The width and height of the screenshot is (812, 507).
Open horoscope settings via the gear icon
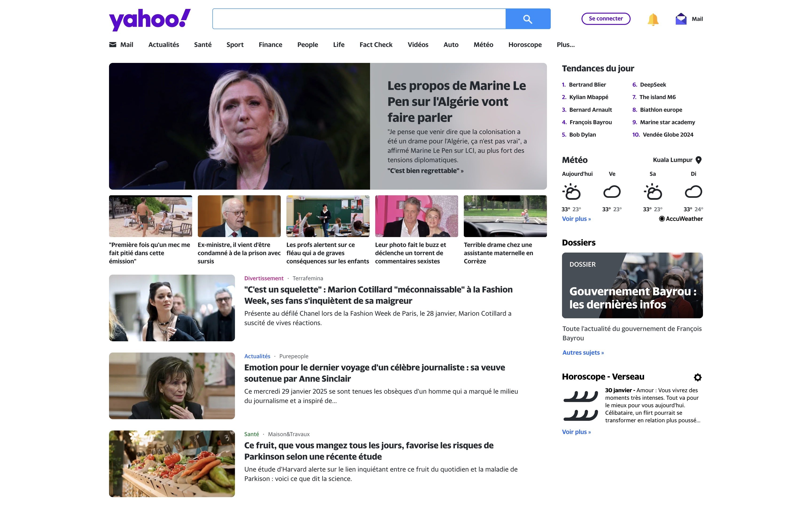[697, 377]
